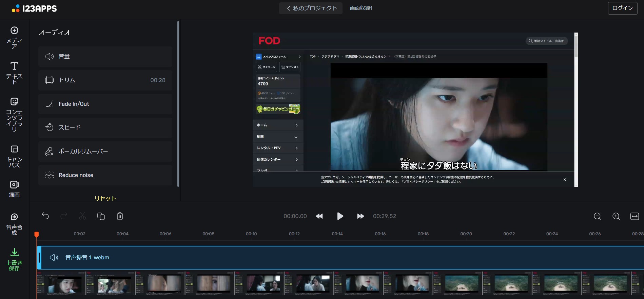Play the project preview
The height and width of the screenshot is (299, 644).
[340, 216]
